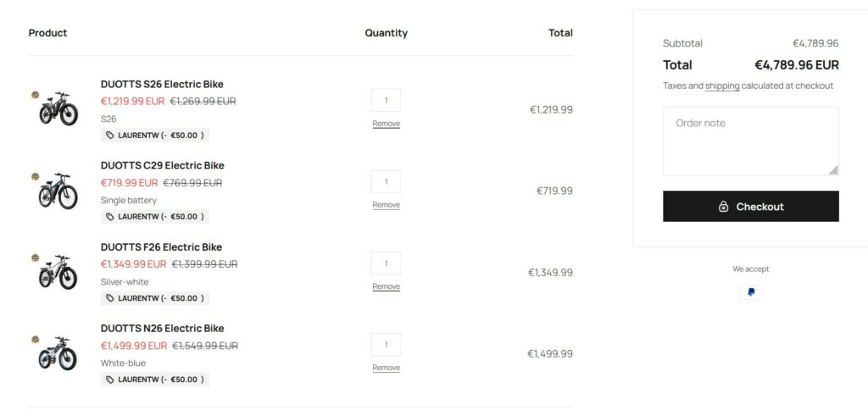Screen dimensions: 868x416
Task: Click the discount tag icon on F26 bike
Action: click(x=110, y=298)
